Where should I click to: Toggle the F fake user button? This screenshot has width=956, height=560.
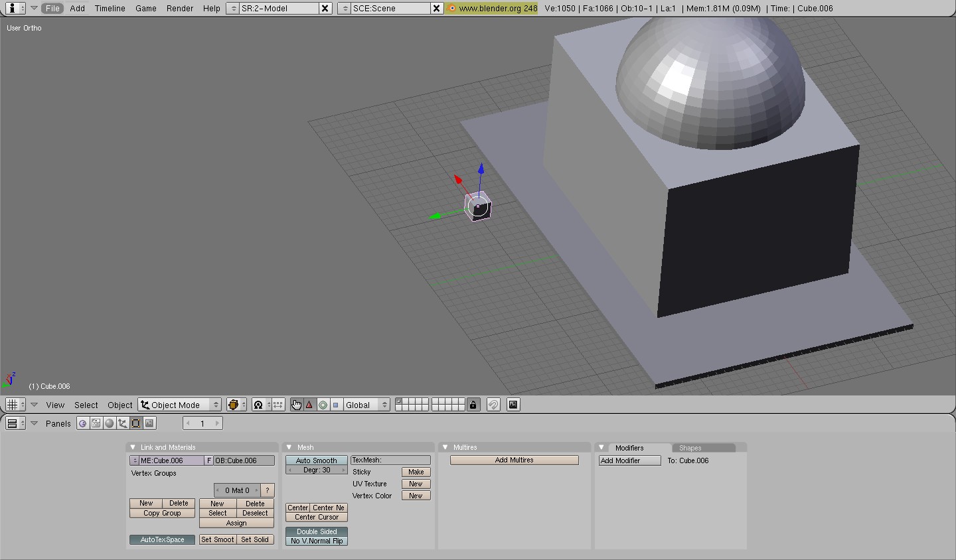(208, 460)
